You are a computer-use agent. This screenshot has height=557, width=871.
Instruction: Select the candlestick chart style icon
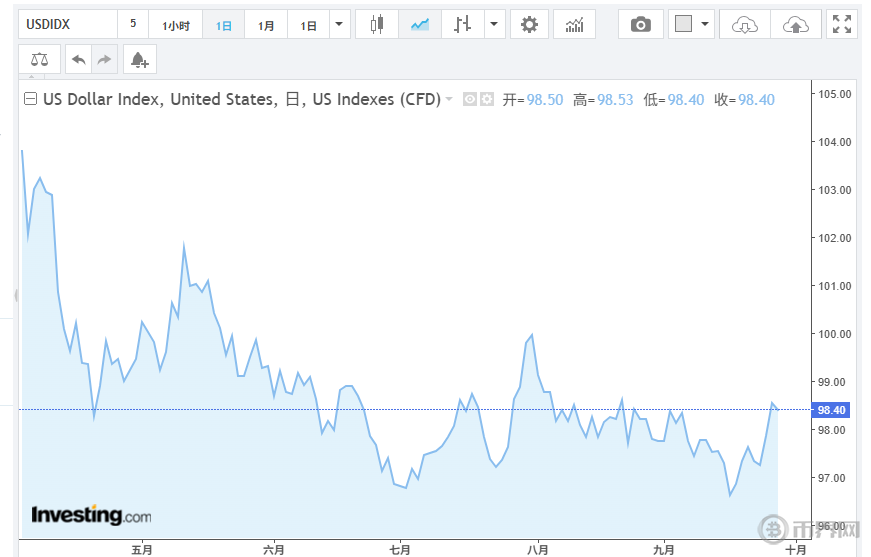(x=376, y=25)
